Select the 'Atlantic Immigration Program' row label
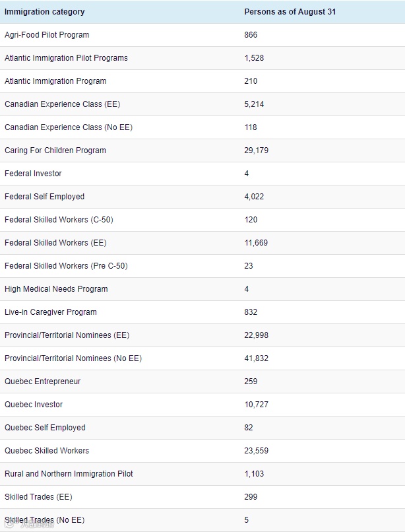This screenshot has height=532, width=405. click(55, 81)
